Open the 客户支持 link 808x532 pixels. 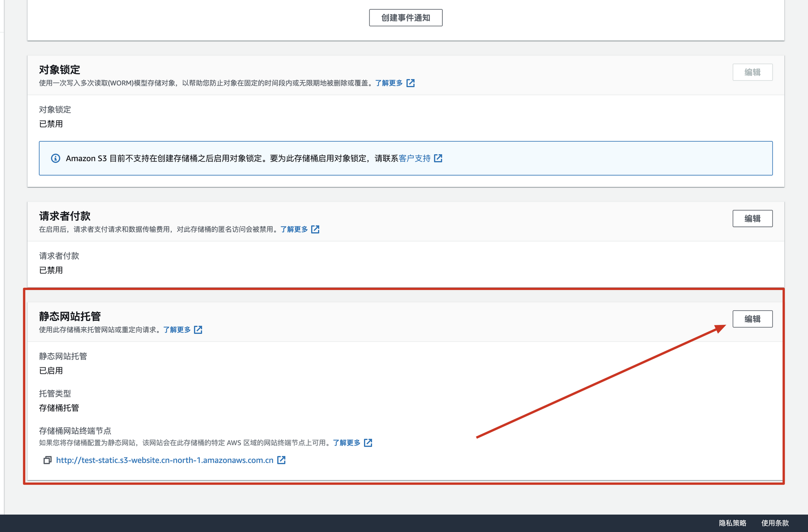pos(415,158)
